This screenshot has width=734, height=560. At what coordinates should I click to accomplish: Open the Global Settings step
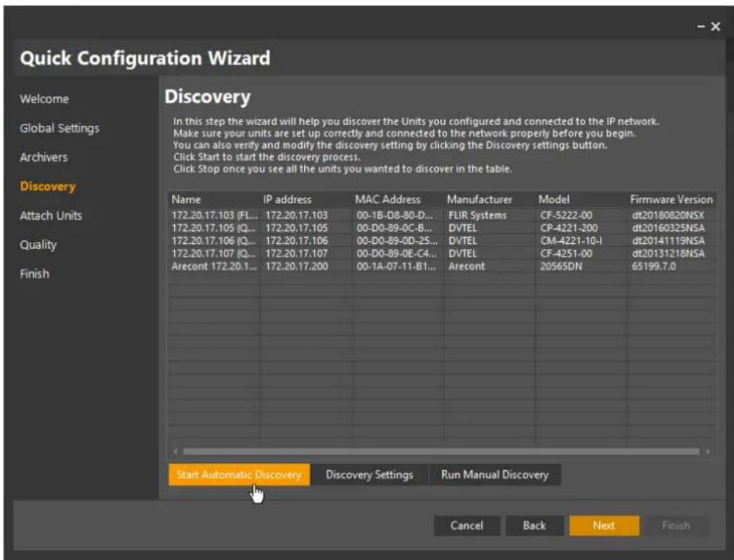[x=59, y=129]
